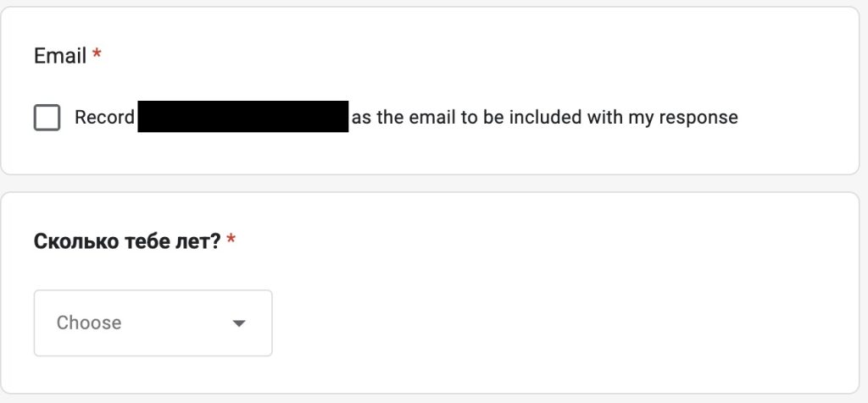Click the word "email" in the checkbox description
The width and height of the screenshot is (868, 403).
coord(433,118)
